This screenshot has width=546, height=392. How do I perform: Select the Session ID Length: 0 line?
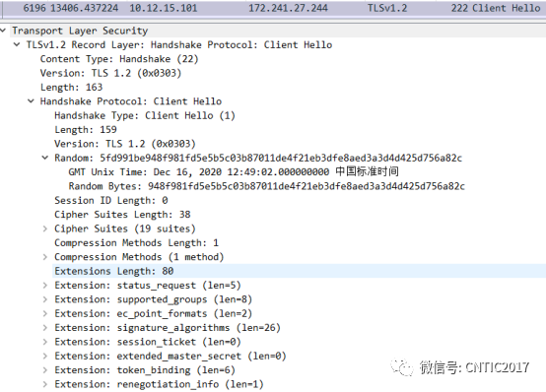click(111, 200)
